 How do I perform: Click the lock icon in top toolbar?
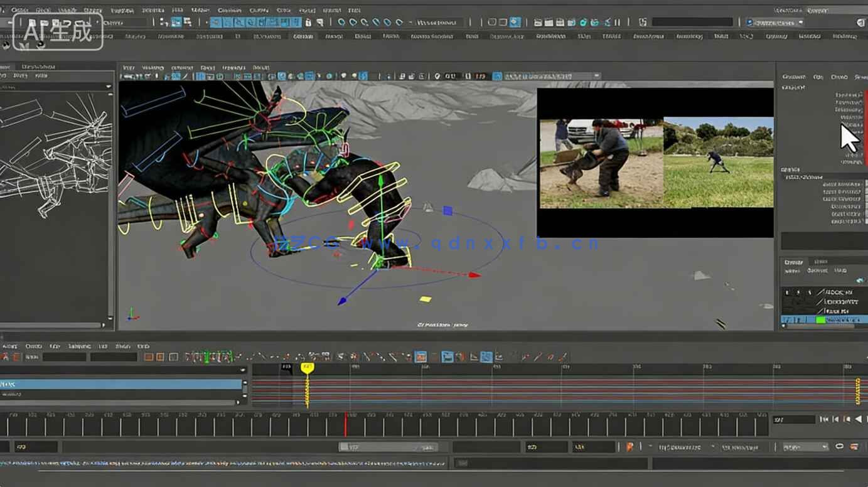click(308, 22)
